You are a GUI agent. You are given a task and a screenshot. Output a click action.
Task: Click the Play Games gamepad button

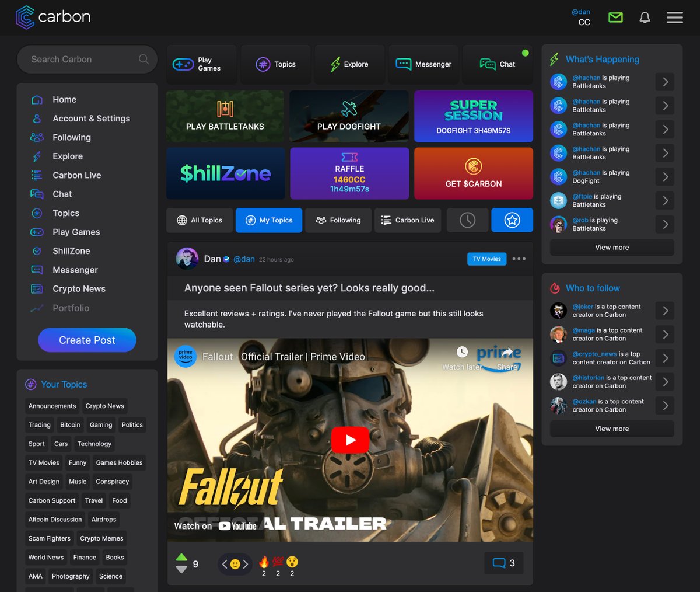(202, 64)
